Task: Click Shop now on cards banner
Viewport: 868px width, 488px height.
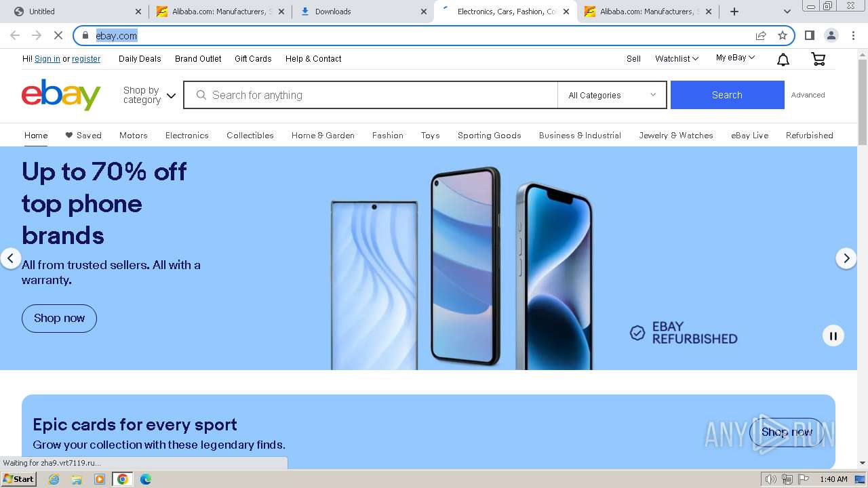Action: [787, 432]
